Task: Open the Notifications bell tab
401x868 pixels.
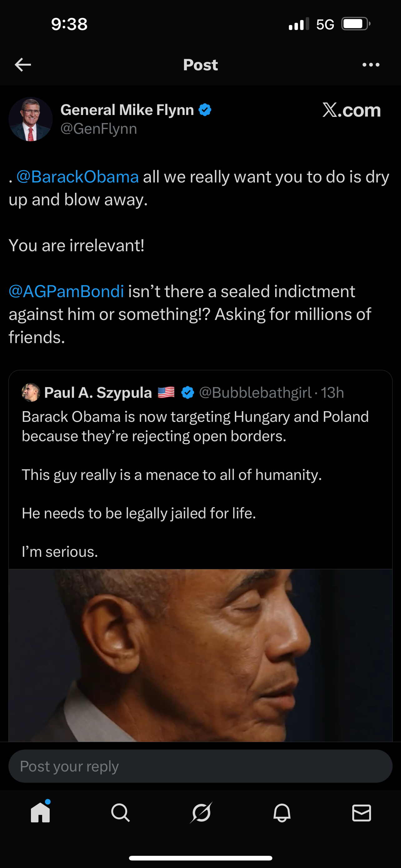Action: click(x=282, y=813)
